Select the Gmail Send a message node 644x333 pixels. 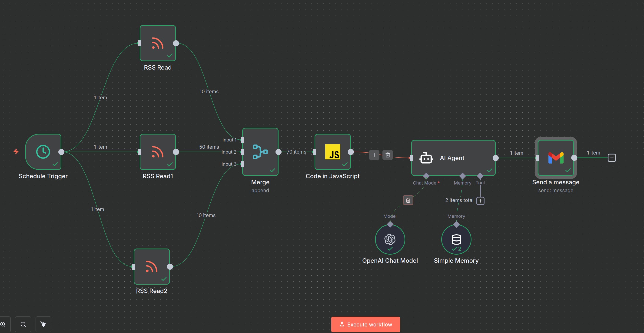pos(555,158)
